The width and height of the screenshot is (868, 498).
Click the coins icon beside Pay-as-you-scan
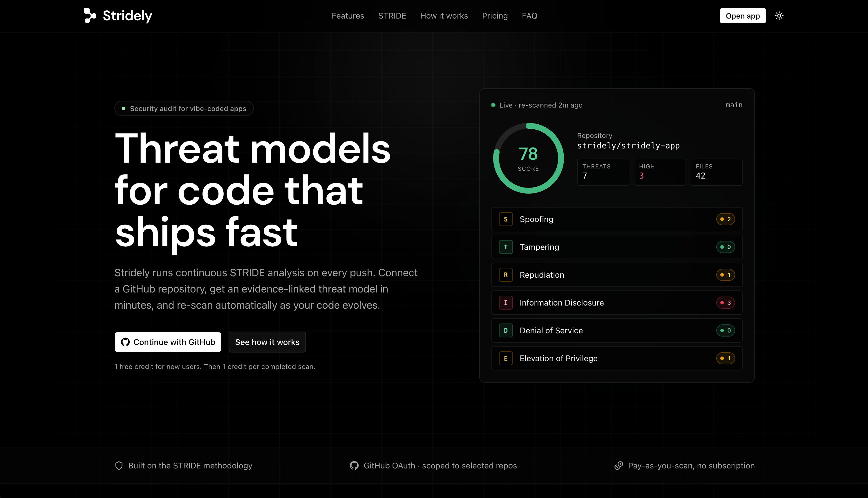[619, 466]
